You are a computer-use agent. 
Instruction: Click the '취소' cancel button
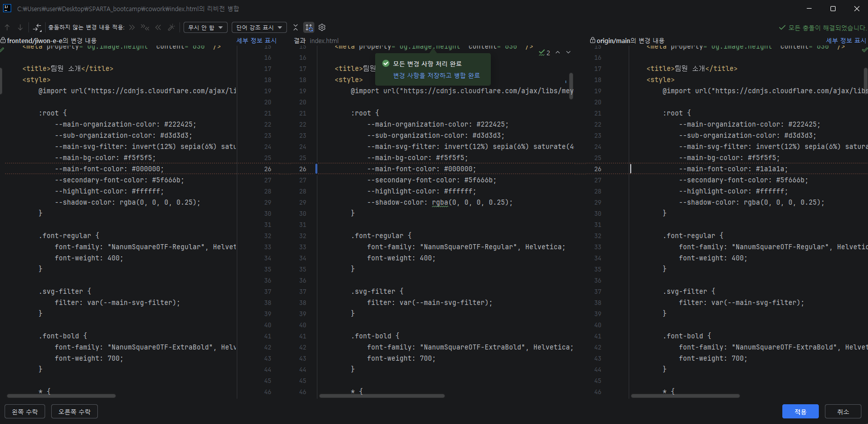[843, 411]
